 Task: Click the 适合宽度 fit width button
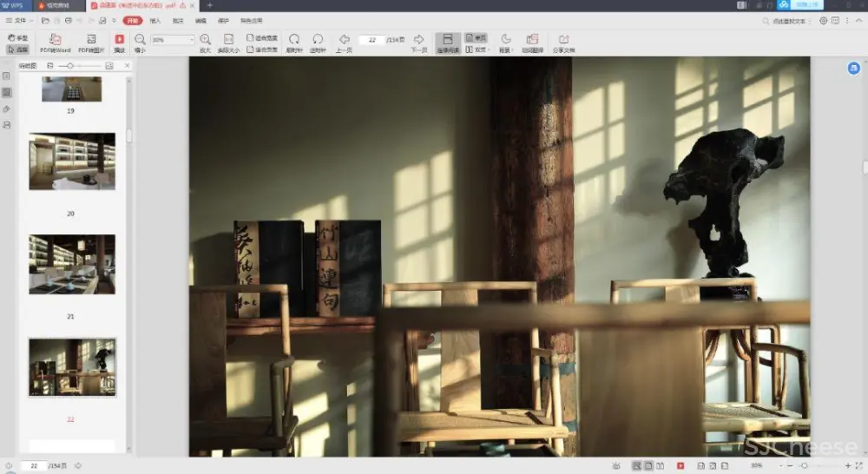point(262,38)
